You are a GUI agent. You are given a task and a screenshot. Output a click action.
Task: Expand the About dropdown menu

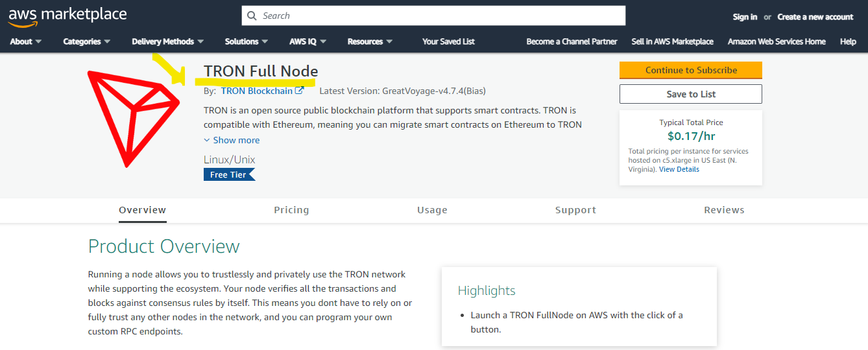26,41
